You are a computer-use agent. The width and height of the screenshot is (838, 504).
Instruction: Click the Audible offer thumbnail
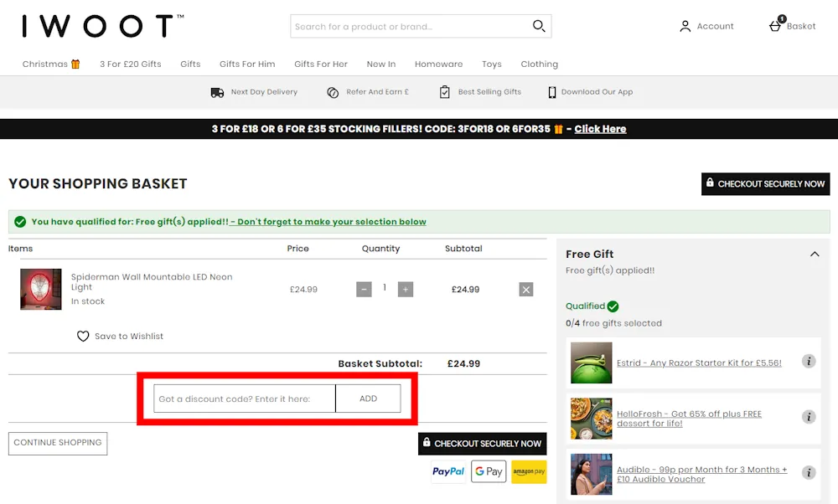591,474
